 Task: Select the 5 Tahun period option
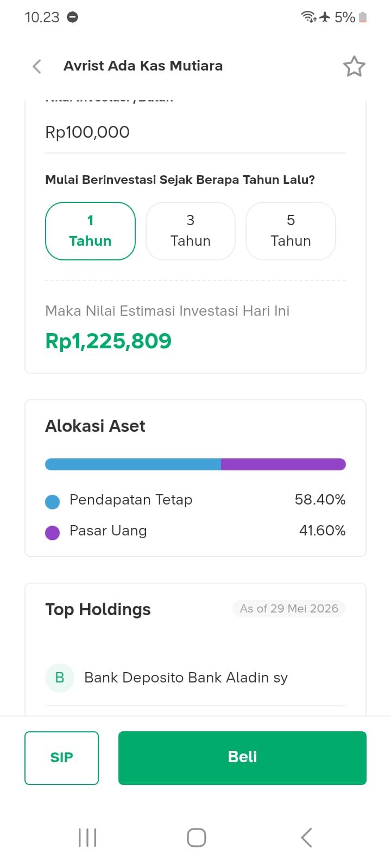coord(291,231)
